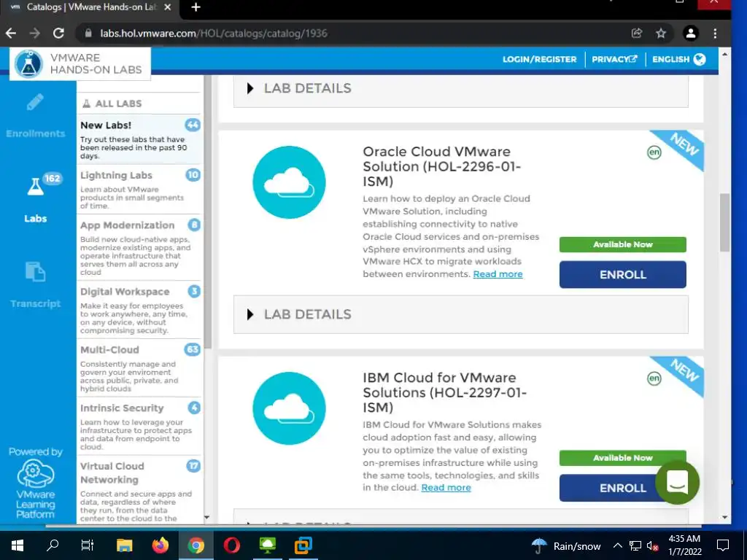Open a new browser tab with plus
Image resolution: width=747 pixels, height=560 pixels.
196,7
